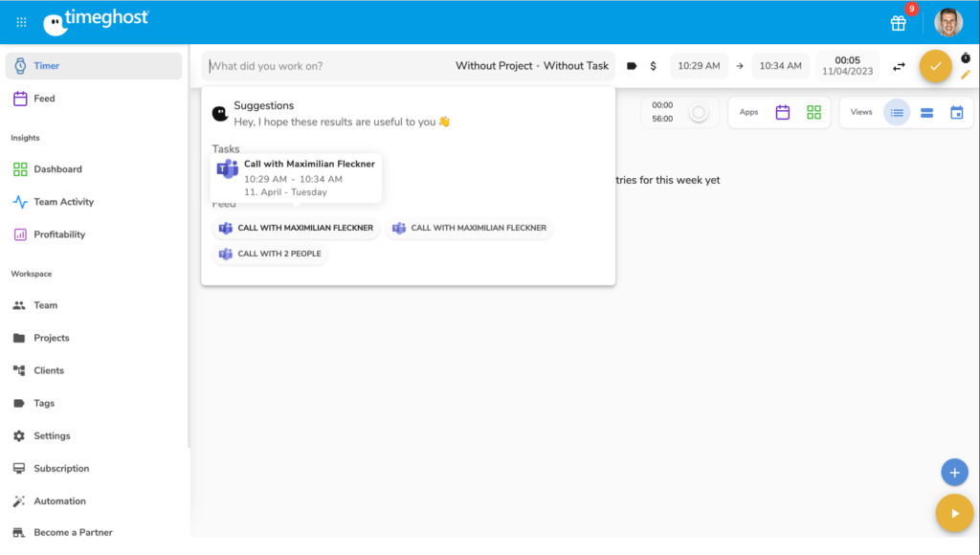
Task: Open Dashboard in the sidebar
Action: pos(57,169)
